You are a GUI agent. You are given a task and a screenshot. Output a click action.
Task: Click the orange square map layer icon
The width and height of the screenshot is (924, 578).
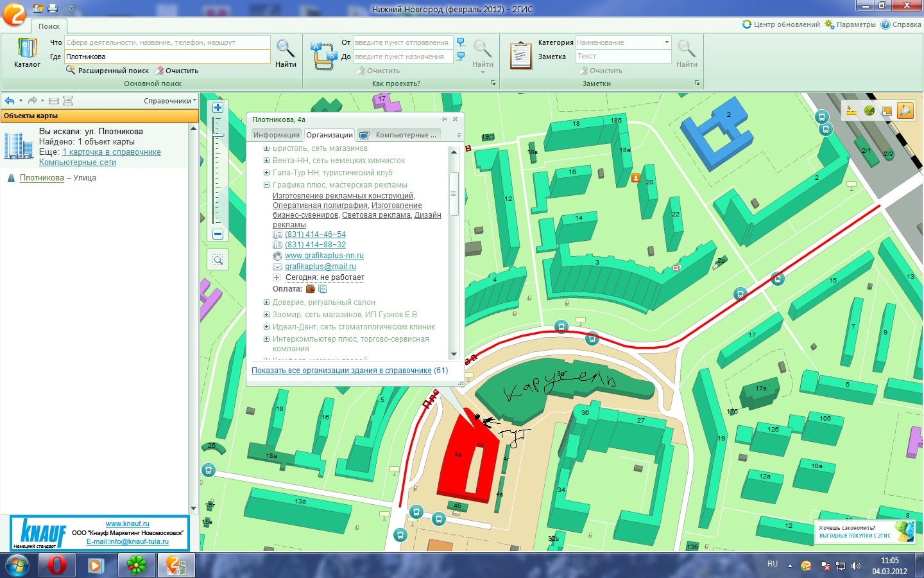pyautogui.click(x=887, y=110)
